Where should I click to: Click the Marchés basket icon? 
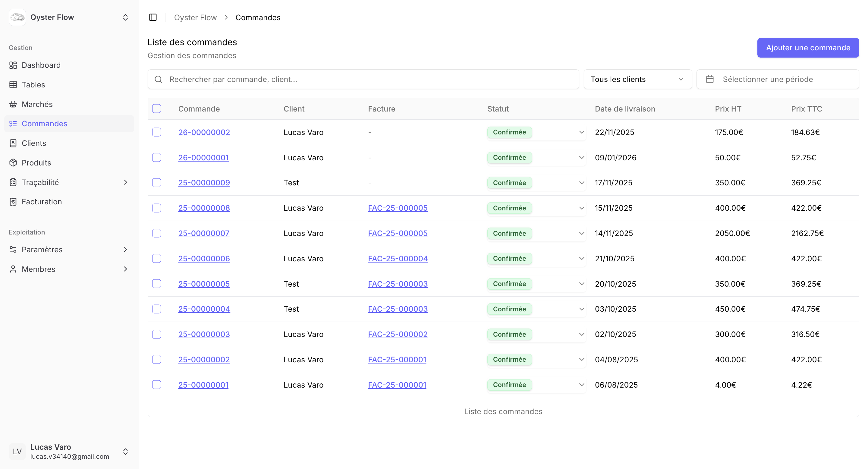pos(13,104)
